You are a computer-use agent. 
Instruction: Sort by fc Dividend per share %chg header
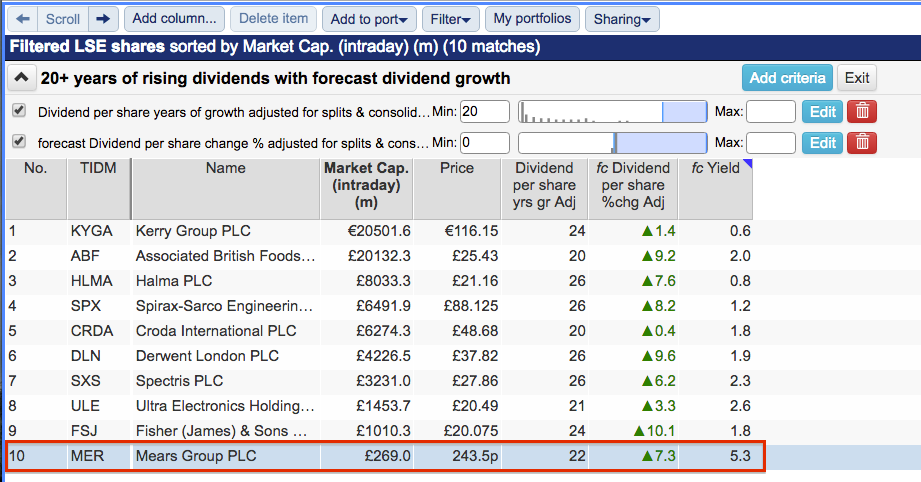(633, 188)
